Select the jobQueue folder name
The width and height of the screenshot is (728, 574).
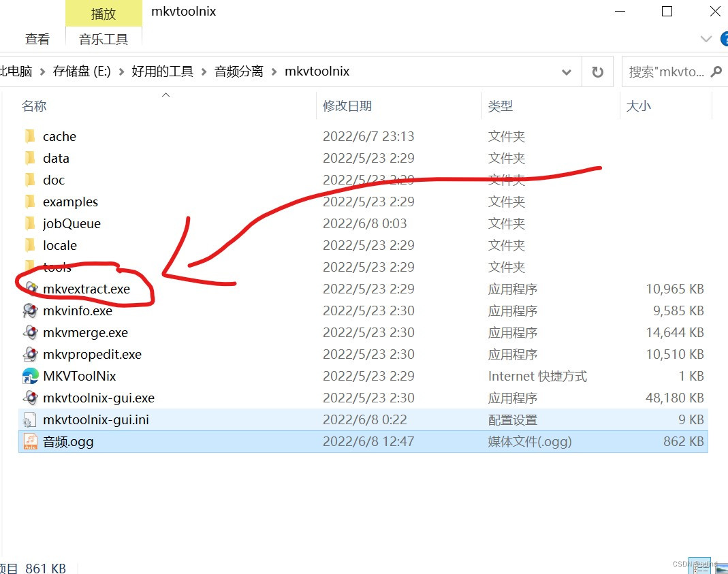coord(72,223)
